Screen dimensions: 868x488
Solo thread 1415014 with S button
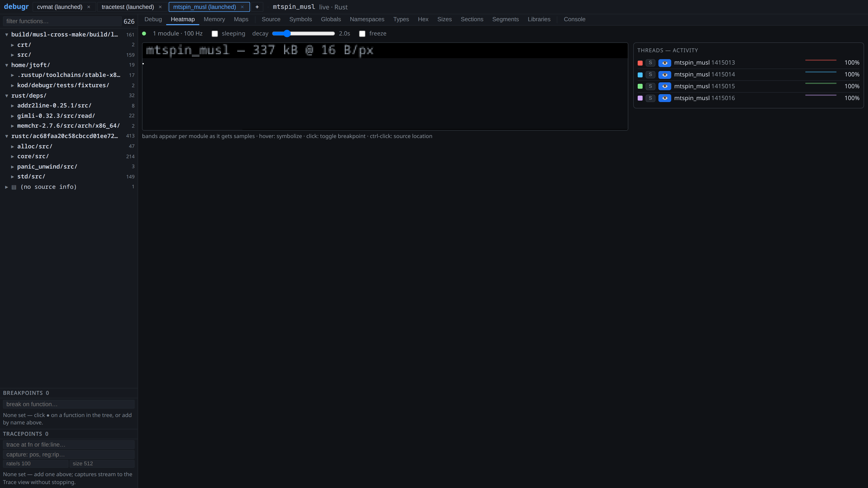pyautogui.click(x=650, y=74)
